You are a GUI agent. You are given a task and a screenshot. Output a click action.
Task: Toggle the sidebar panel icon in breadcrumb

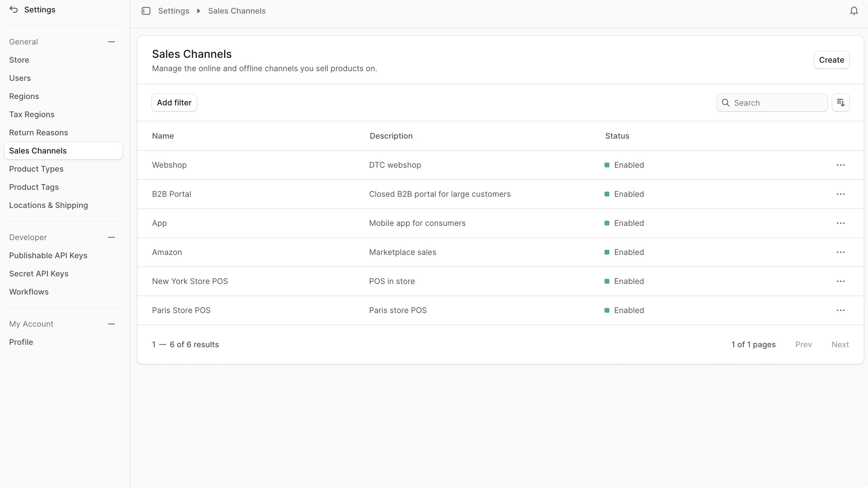[x=146, y=10]
